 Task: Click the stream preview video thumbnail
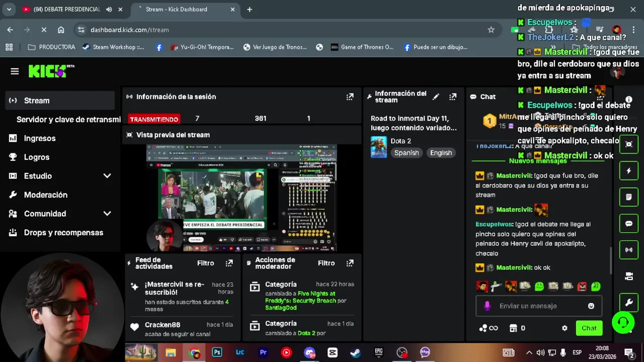point(242,198)
